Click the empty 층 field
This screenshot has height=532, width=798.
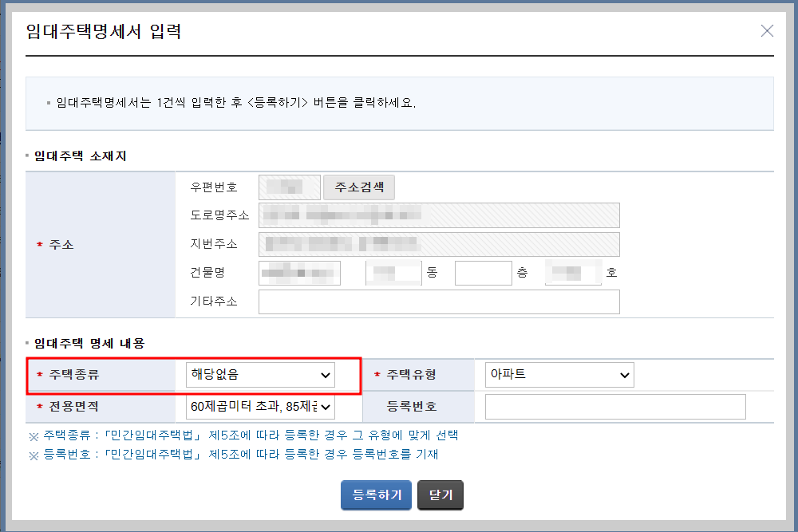482,272
